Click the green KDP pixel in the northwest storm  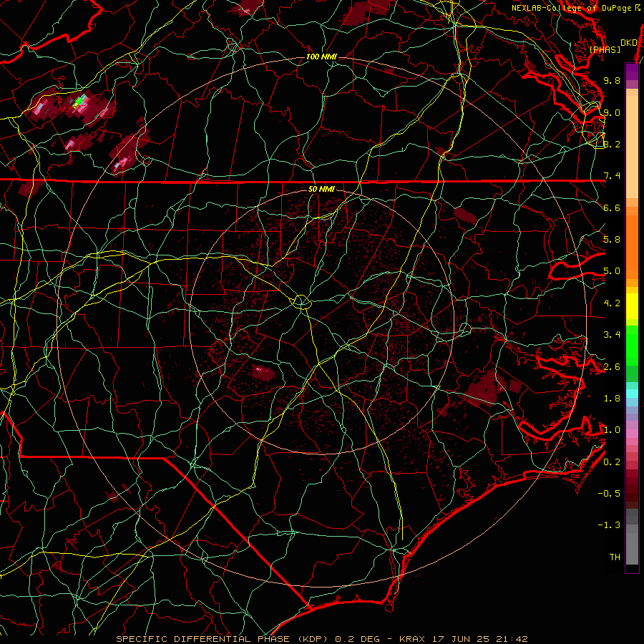[79, 101]
